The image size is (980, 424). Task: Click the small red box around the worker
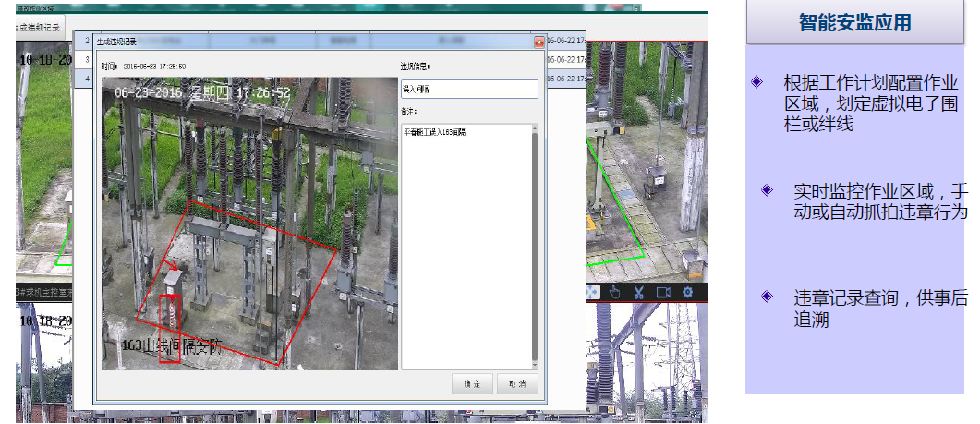(x=169, y=328)
